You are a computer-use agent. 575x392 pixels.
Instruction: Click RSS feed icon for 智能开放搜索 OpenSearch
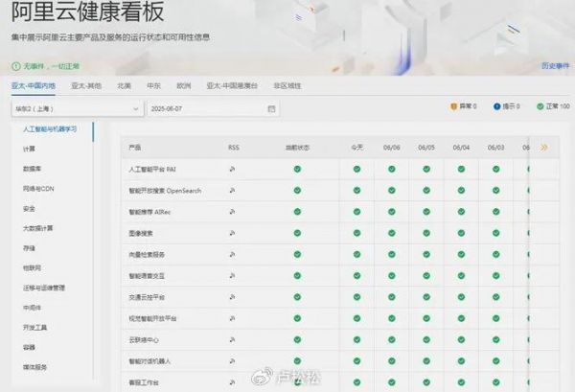pos(232,190)
